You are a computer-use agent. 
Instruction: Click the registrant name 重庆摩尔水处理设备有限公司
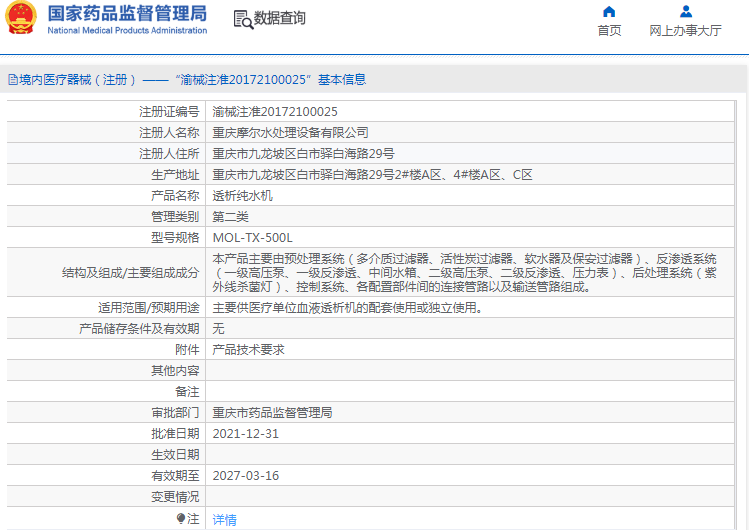tap(290, 132)
